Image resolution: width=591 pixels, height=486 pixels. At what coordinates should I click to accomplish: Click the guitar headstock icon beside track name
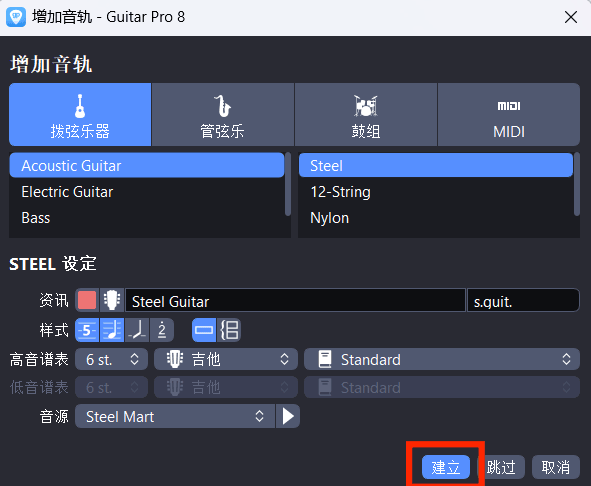click(112, 300)
